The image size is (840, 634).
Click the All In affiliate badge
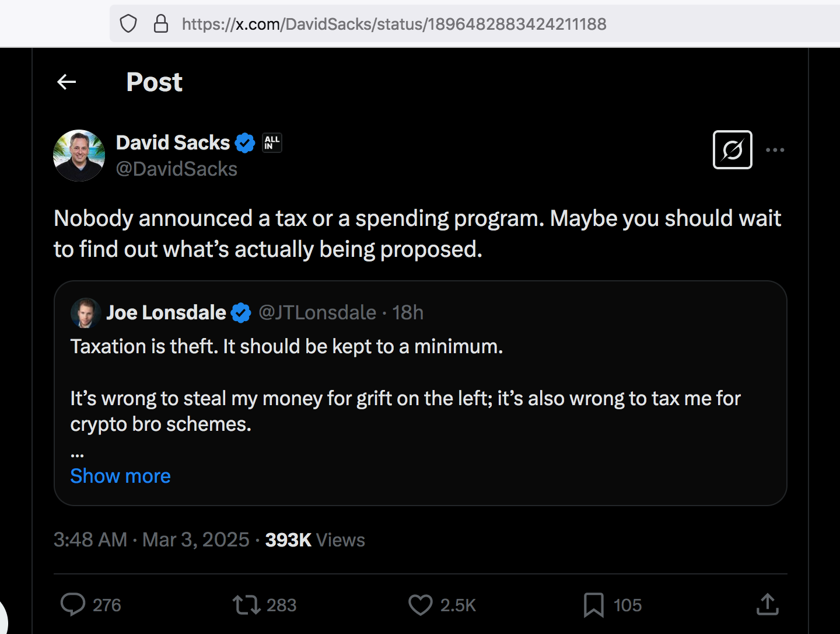[x=272, y=142]
